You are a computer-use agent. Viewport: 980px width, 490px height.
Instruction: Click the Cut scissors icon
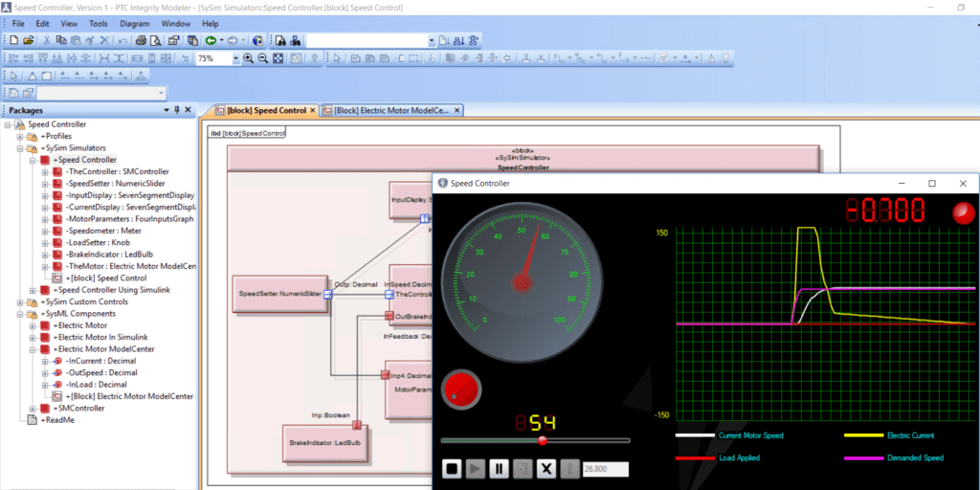(x=46, y=40)
